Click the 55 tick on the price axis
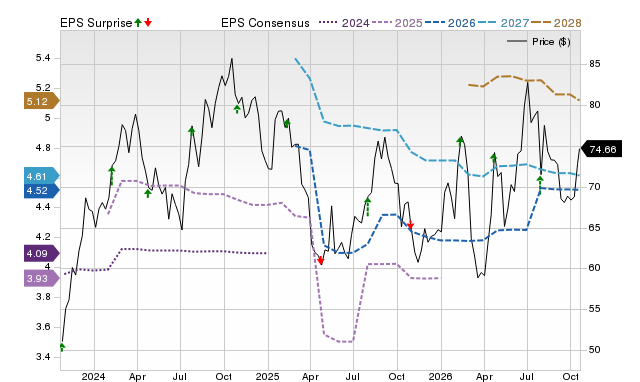This screenshot has width=640, height=382. [595, 309]
